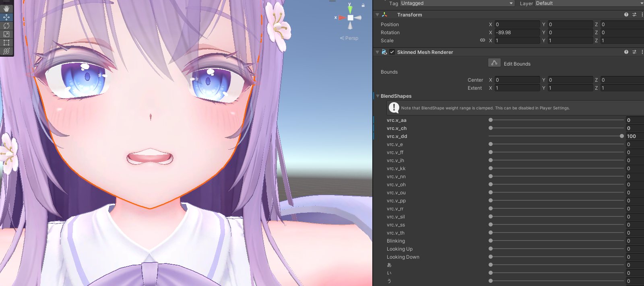
Task: Select the Rotate tool
Action: [x=6, y=26]
